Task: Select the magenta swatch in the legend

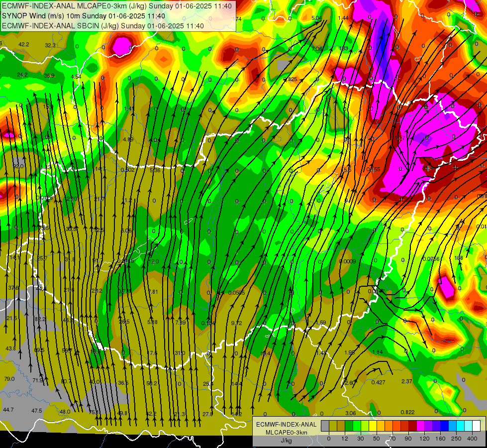Action: pos(420,426)
